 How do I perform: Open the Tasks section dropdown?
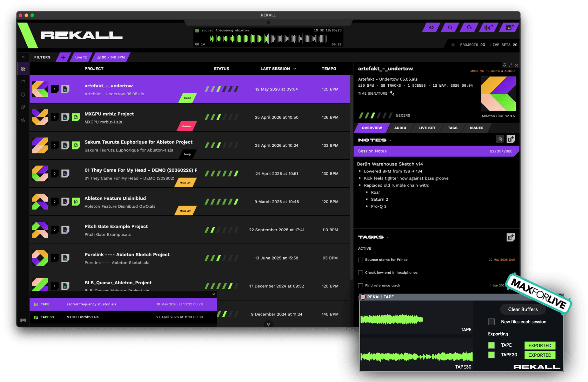(388, 237)
